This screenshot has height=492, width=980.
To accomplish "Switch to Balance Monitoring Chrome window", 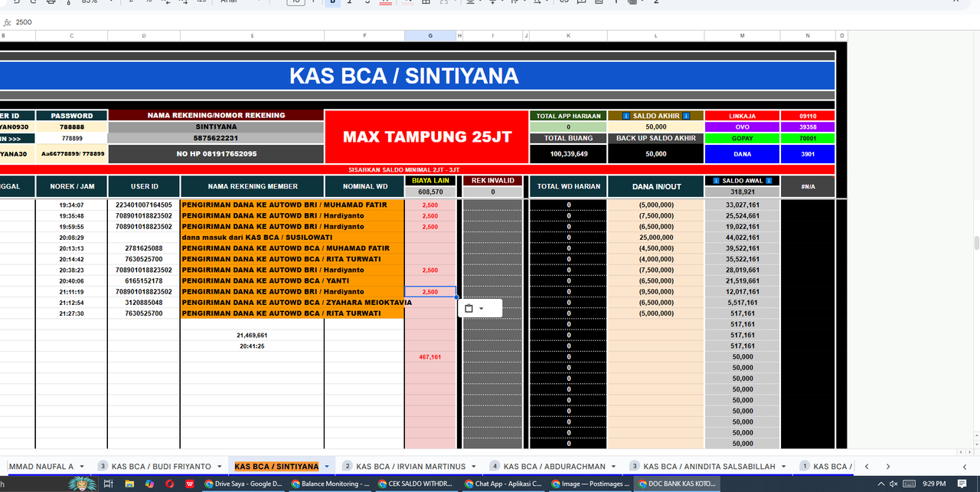I will (x=330, y=484).
